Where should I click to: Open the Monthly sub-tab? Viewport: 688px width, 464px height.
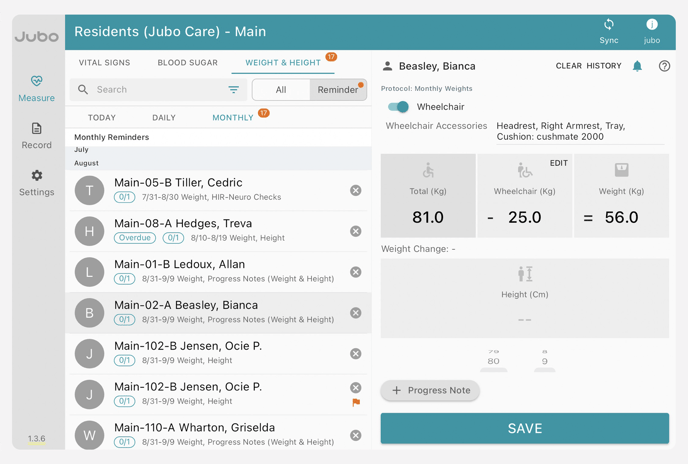pos(233,118)
